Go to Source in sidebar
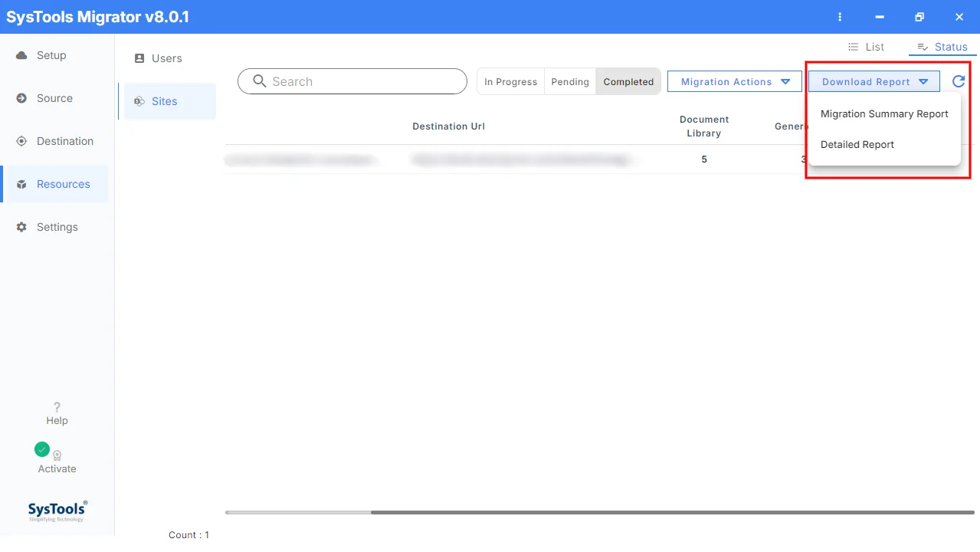The image size is (980, 552). coord(54,98)
